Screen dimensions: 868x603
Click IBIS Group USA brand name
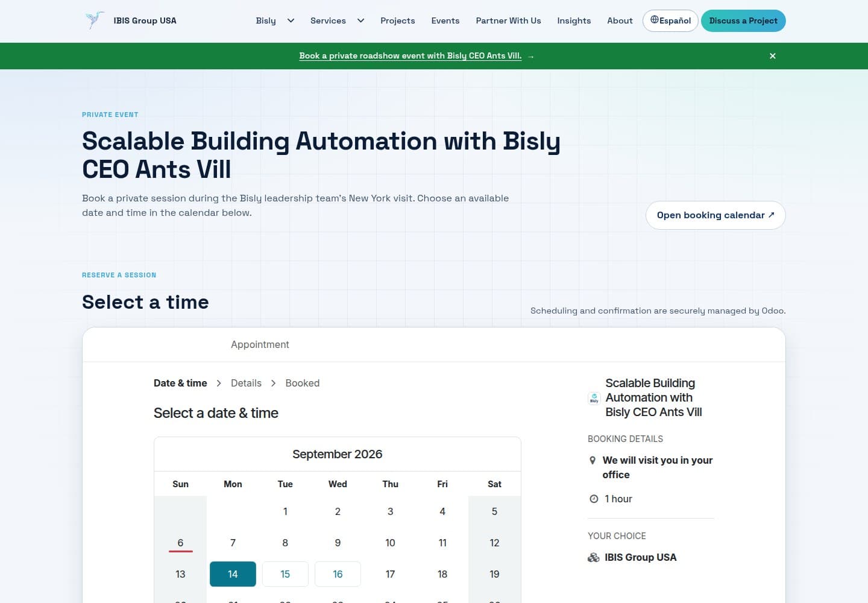(145, 21)
